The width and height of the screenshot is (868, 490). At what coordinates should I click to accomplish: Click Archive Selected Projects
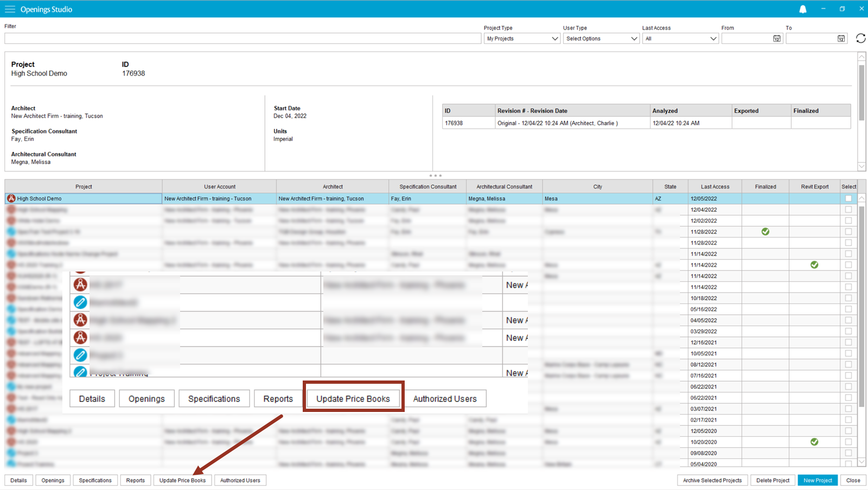[712, 480]
